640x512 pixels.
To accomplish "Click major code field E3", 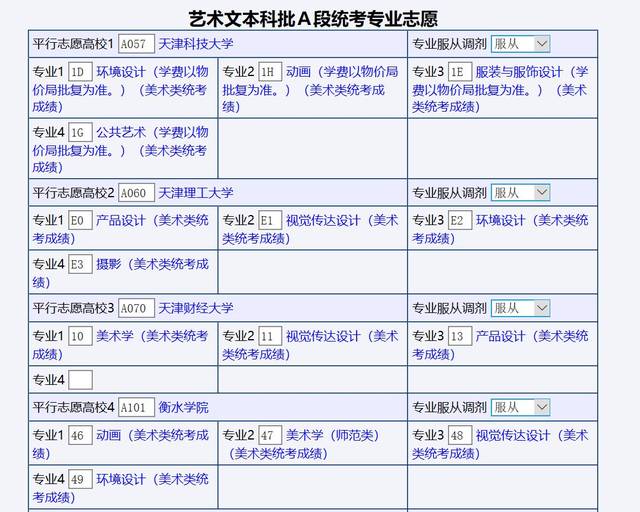I will click(x=80, y=265).
